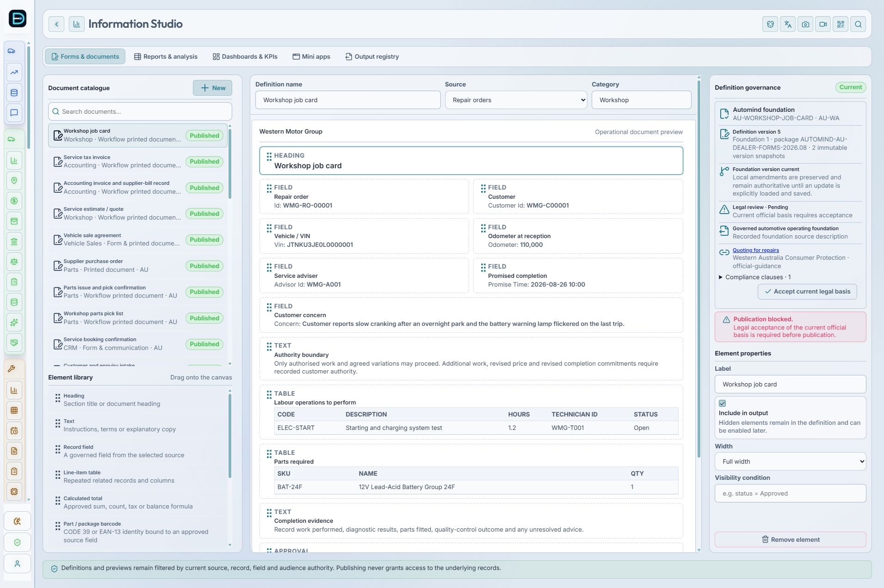This screenshot has width=884, height=588.
Task: Open the QR code icon in top toolbar
Action: coord(841,24)
